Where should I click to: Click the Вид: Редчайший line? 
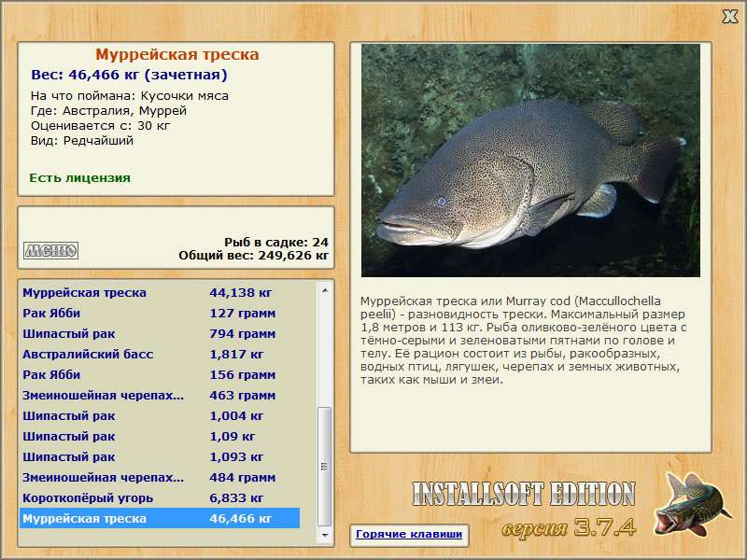point(82,141)
